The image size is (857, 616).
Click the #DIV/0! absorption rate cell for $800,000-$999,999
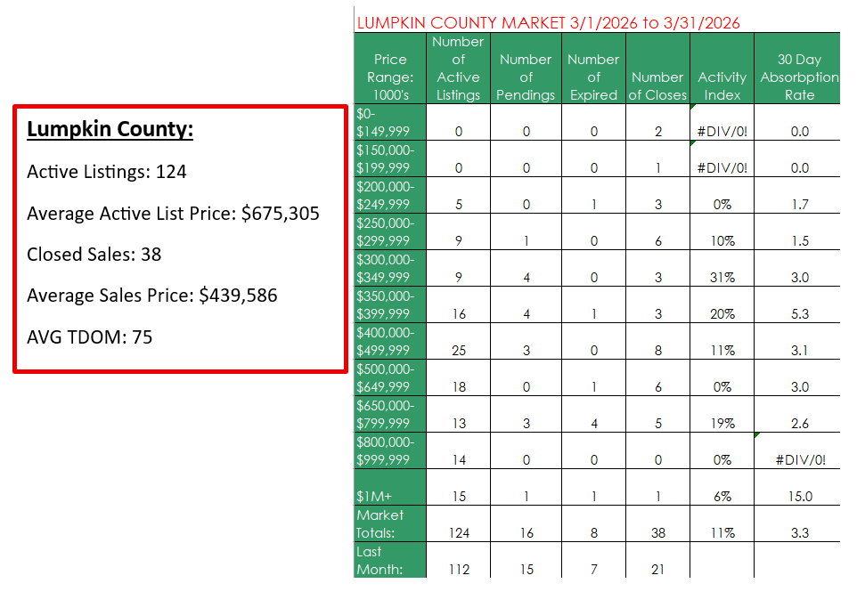tap(798, 460)
